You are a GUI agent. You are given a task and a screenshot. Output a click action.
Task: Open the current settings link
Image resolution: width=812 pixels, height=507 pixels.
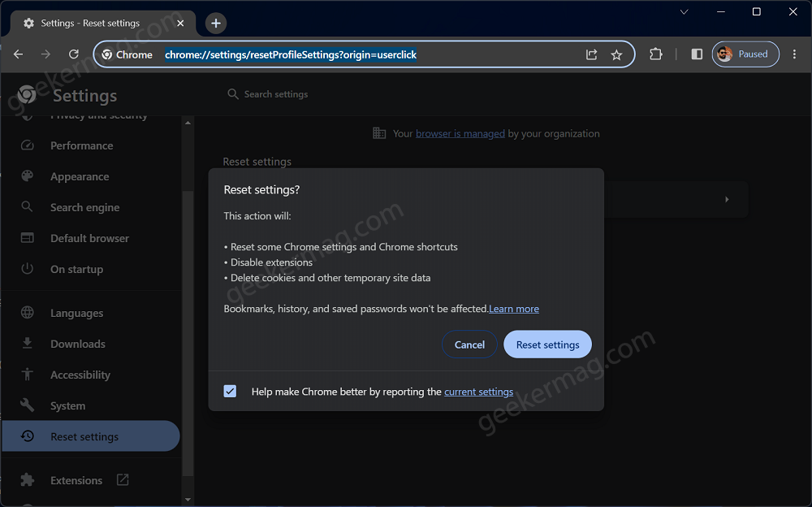pos(478,392)
